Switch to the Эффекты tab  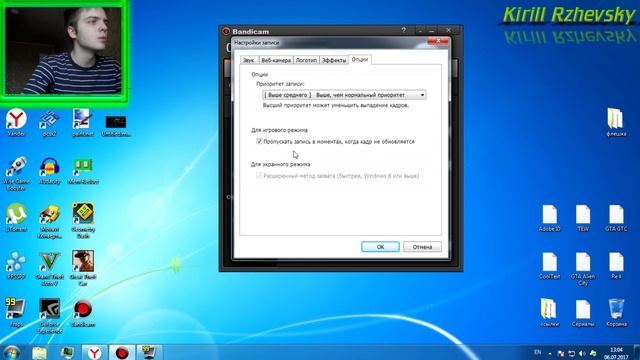334,60
